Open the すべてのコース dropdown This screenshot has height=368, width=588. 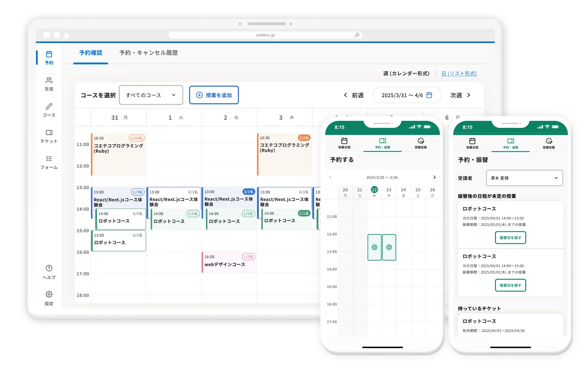pos(151,95)
